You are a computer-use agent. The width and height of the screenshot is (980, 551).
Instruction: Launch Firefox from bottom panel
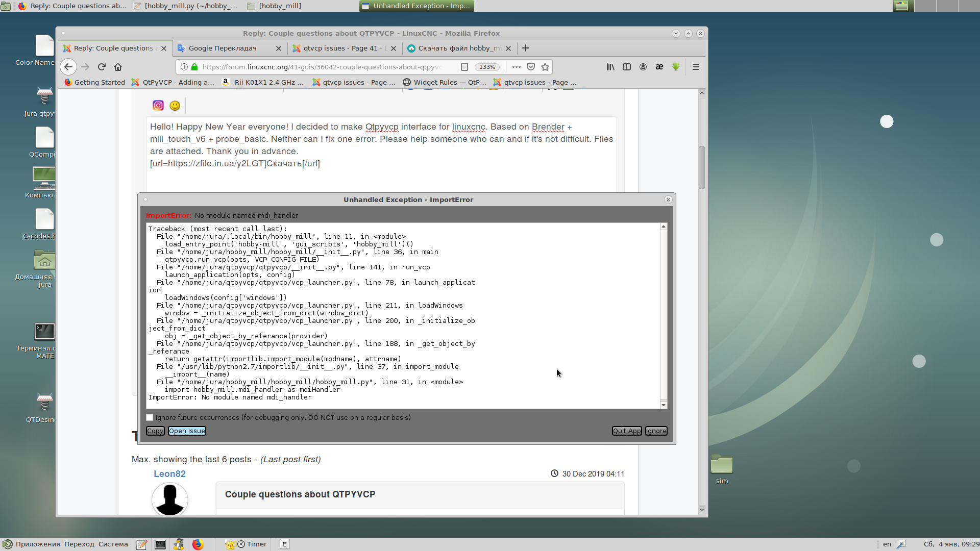tap(198, 544)
